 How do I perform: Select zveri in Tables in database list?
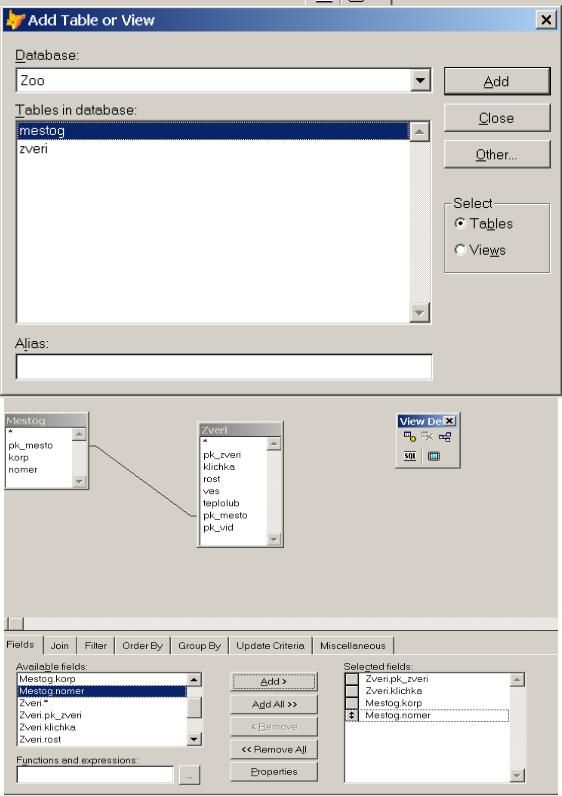pyautogui.click(x=213, y=149)
